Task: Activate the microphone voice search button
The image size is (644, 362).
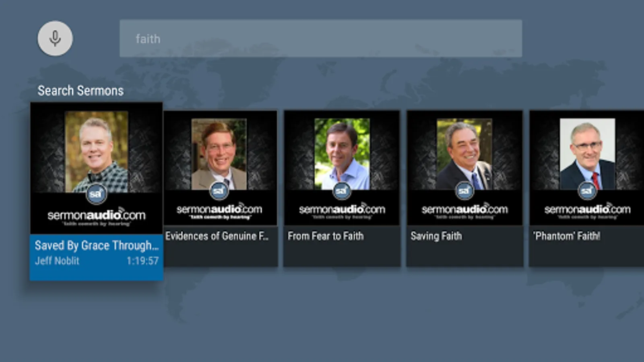Action: tap(55, 38)
